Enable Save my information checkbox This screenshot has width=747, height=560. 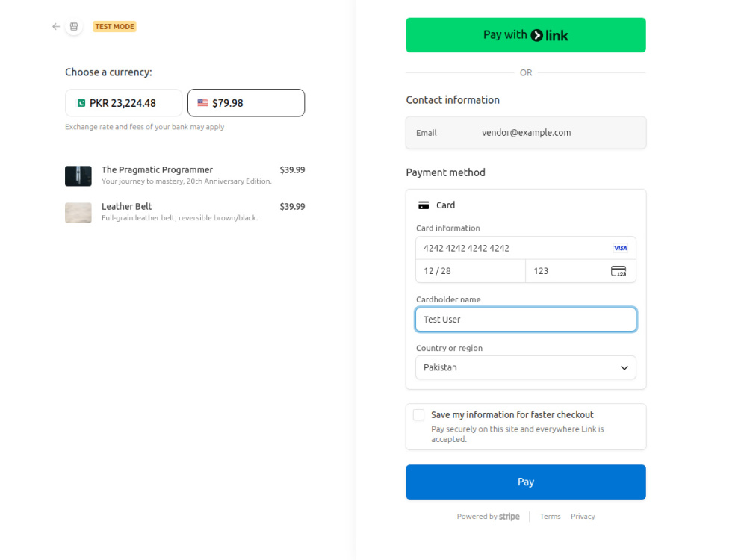(x=419, y=414)
